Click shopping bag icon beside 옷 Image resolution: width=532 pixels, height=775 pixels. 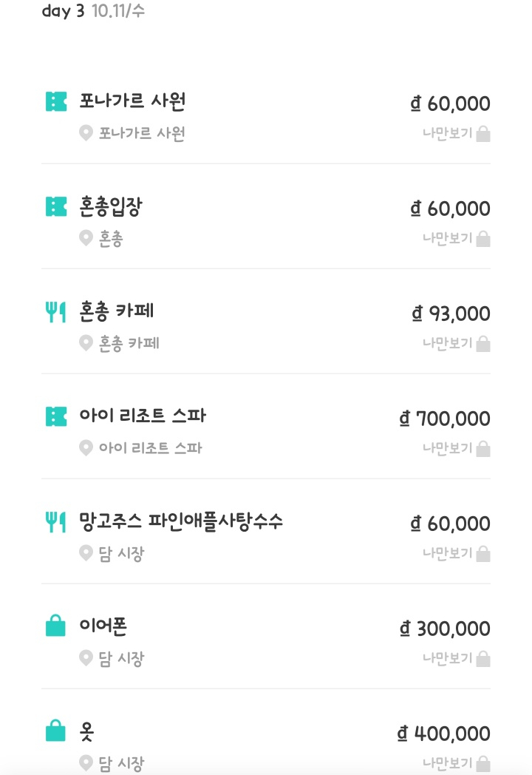56,732
